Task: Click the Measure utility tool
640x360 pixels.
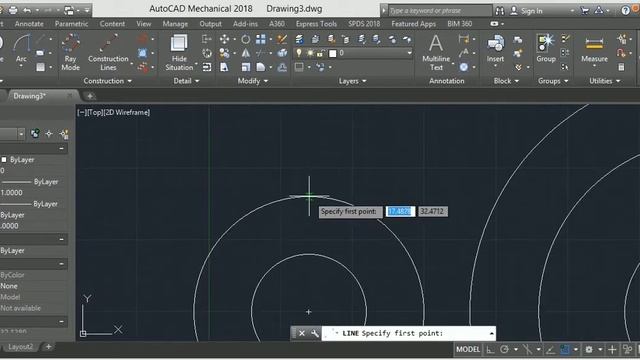Action: (x=594, y=50)
